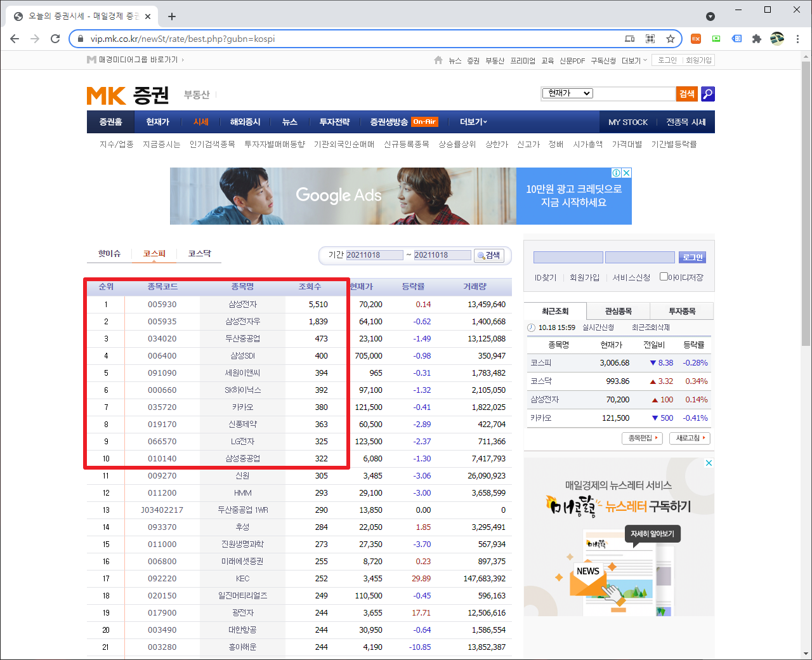Open MY STOCK
Screen dimensions: 812x660
click(628, 122)
